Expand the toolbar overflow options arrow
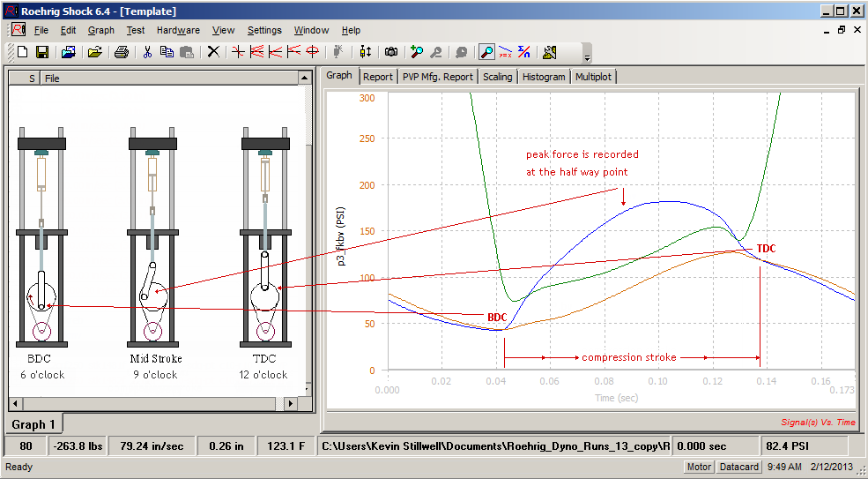Viewport: 868px width, 479px height. pyautogui.click(x=587, y=56)
